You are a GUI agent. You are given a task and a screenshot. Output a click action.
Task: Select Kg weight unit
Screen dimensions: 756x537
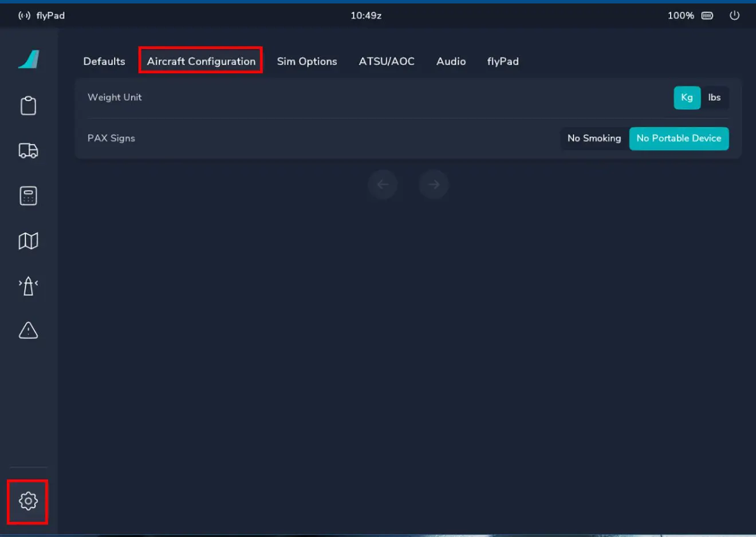pos(687,97)
